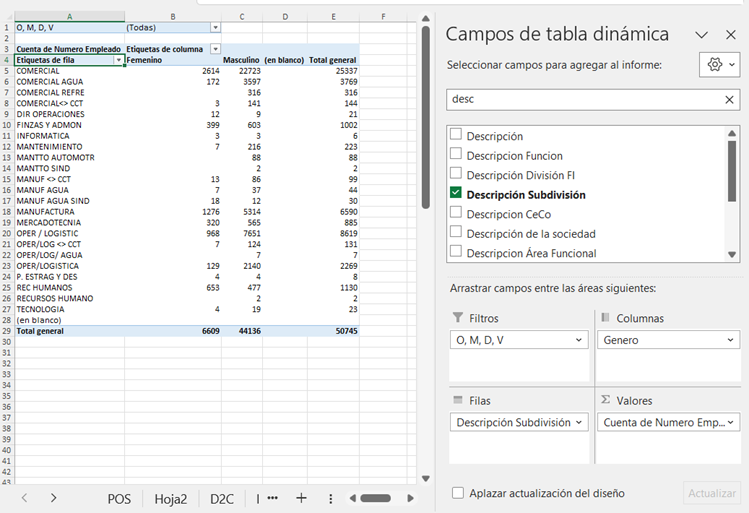Image resolution: width=749 pixels, height=513 pixels.
Task: Open the Etiquetas de columna filter arrow
Action: point(215,49)
